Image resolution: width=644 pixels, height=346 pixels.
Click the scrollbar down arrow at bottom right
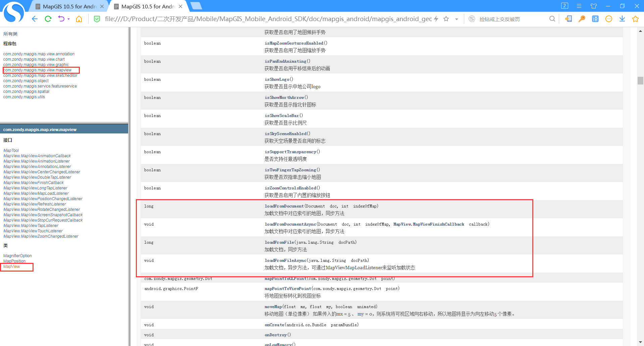(x=640, y=342)
